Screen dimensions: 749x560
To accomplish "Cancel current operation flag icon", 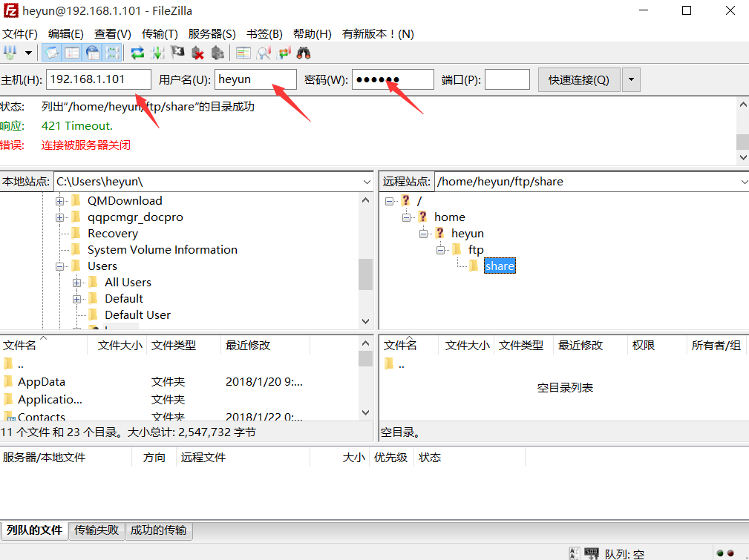I will (x=177, y=53).
